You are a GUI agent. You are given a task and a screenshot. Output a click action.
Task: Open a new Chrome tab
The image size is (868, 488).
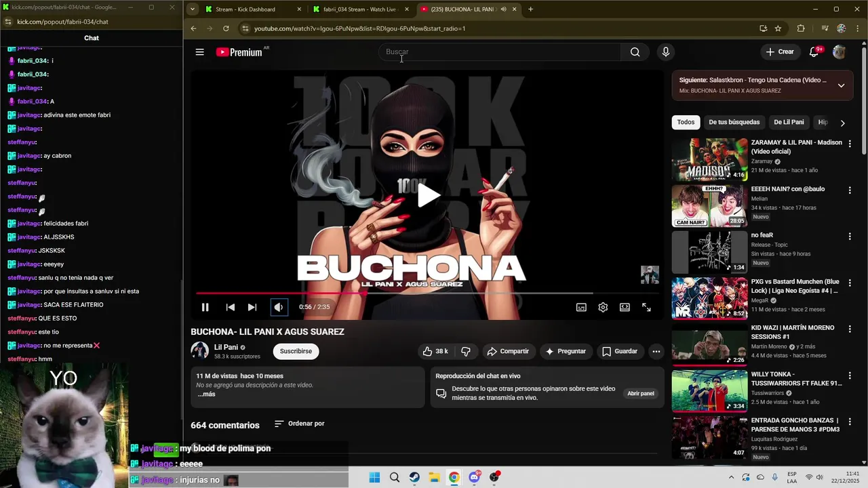tap(530, 9)
